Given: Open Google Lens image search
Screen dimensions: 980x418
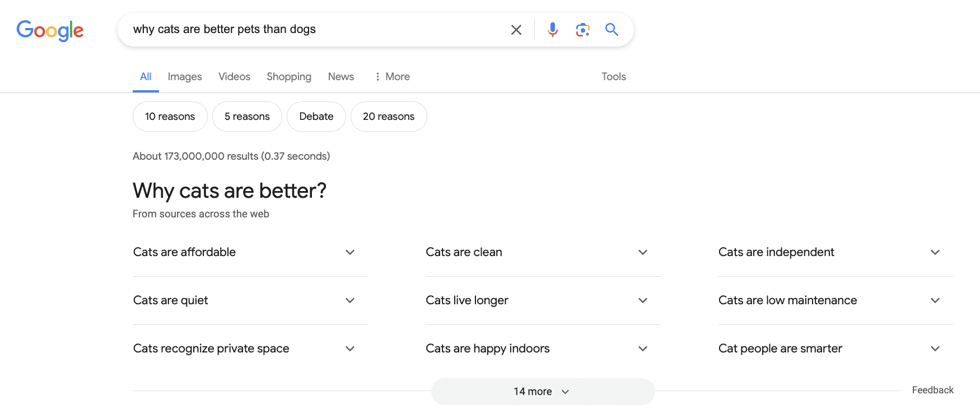Looking at the screenshot, I should 582,29.
